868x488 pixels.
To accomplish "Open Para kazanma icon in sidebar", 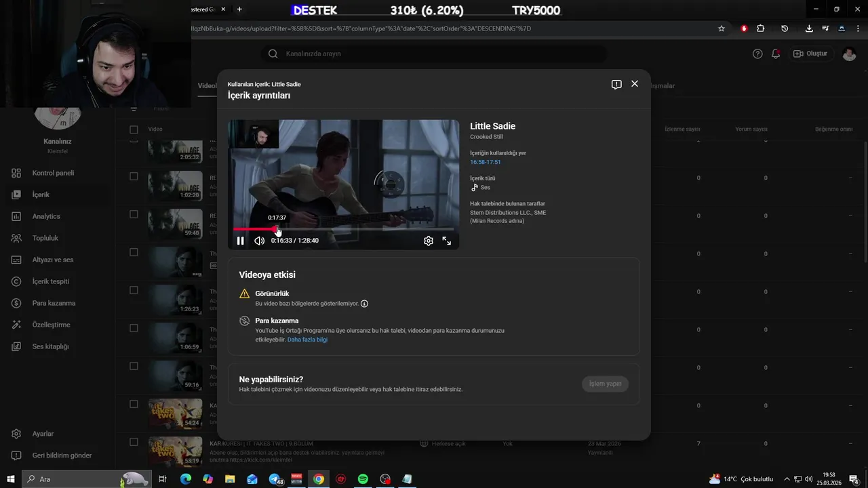I will point(17,303).
